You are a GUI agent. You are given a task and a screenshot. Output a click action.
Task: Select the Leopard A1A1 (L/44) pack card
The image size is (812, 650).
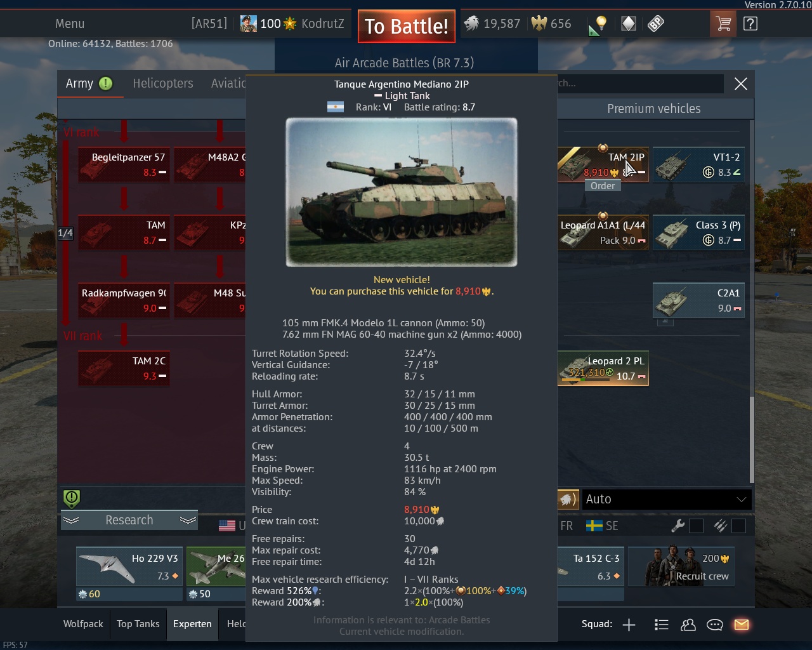(603, 232)
